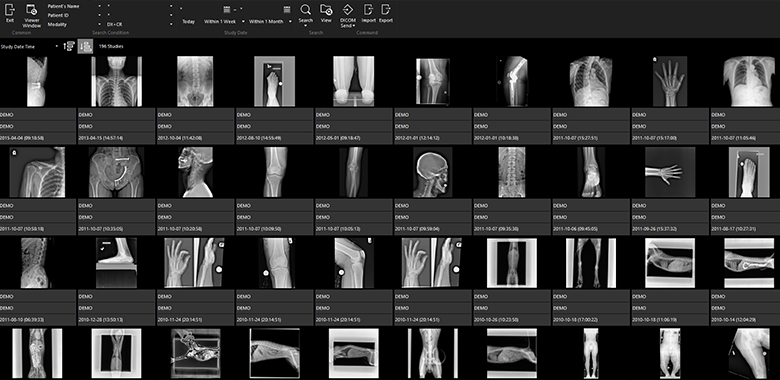The width and height of the screenshot is (780, 380).
Task: Switch to ascending sort order
Action: tap(69, 46)
